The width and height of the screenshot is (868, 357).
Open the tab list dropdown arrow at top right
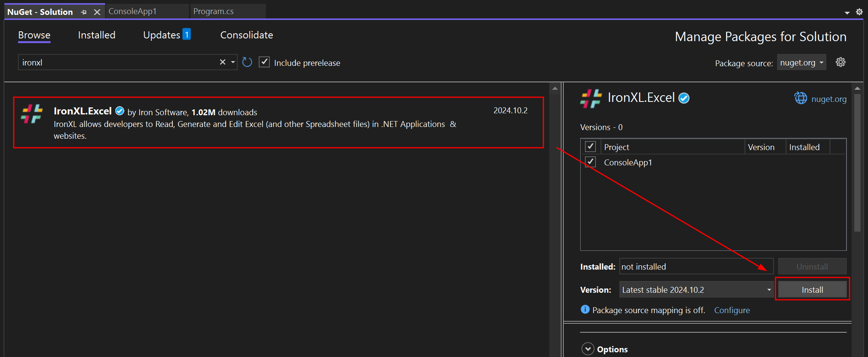point(847,13)
